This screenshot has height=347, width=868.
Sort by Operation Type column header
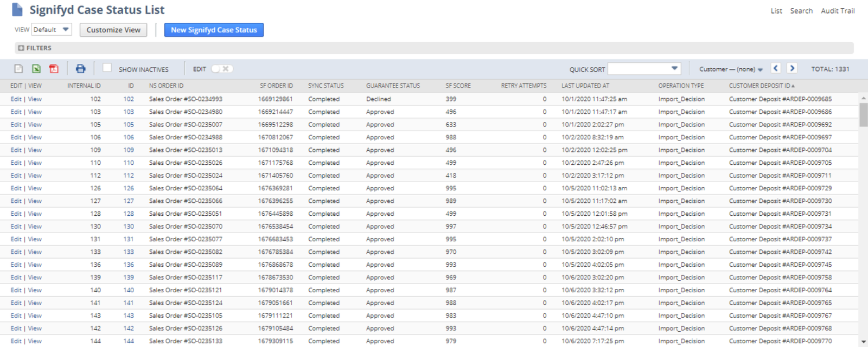[681, 86]
